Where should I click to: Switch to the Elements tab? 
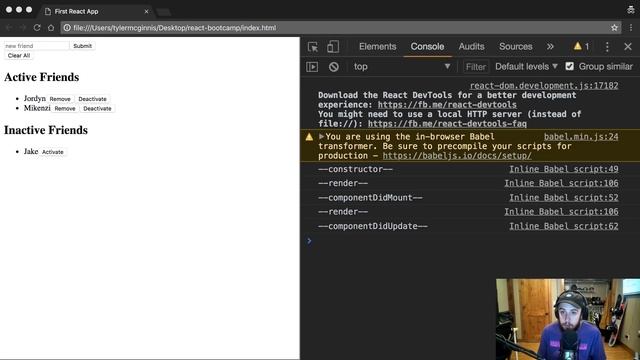(378, 47)
